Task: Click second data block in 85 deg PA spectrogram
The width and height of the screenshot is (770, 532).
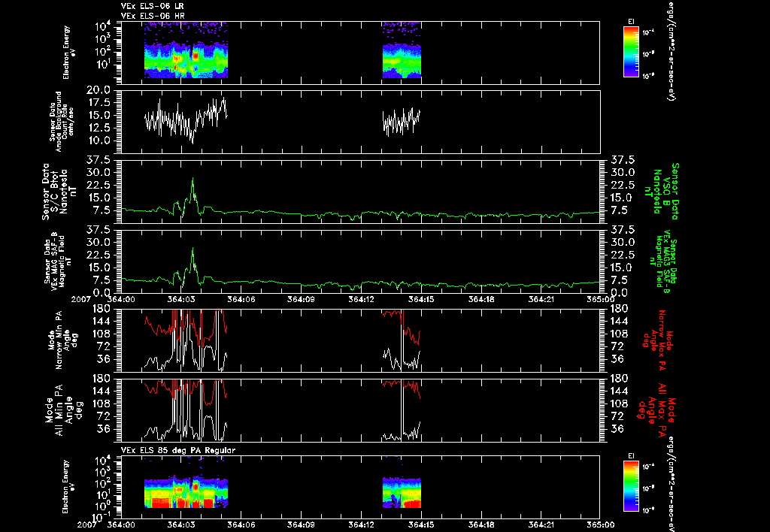Action: tap(402, 492)
